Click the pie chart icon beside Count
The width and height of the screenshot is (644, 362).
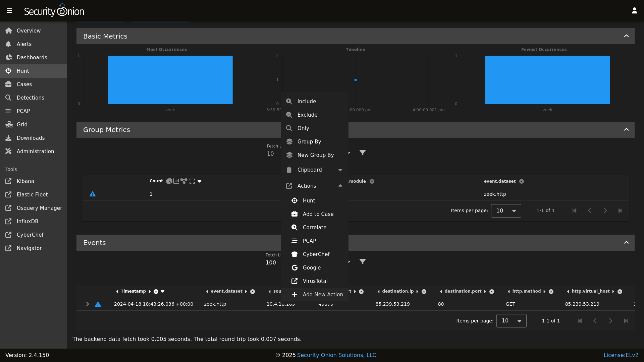(169, 181)
